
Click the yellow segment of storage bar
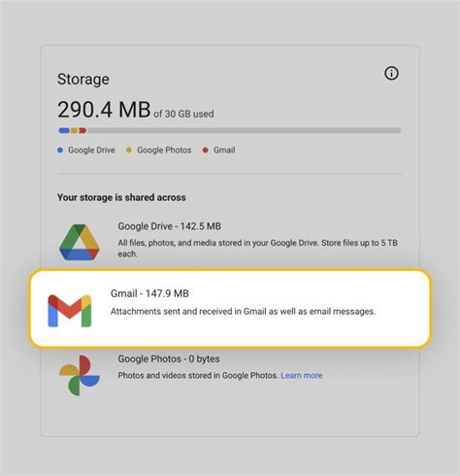coord(75,130)
